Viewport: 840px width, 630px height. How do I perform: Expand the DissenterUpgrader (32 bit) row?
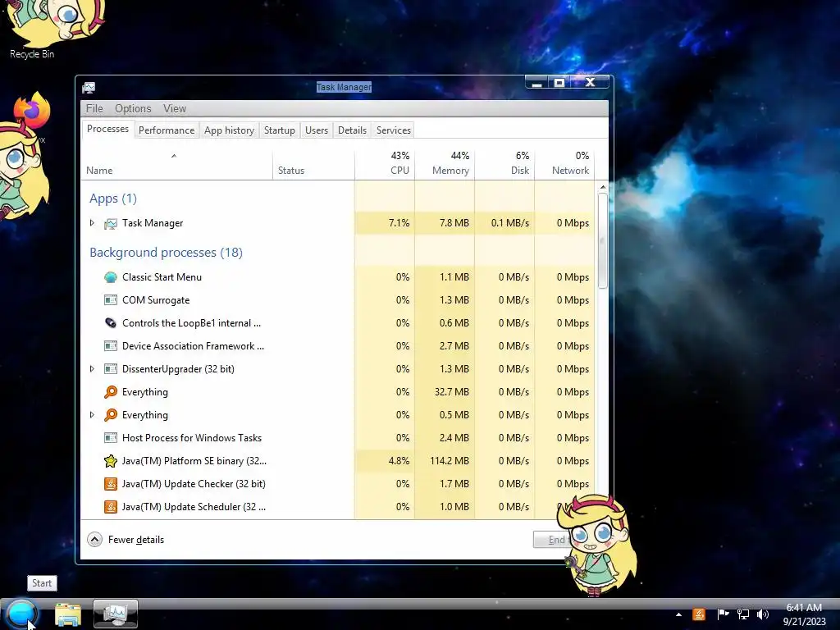[x=92, y=368]
